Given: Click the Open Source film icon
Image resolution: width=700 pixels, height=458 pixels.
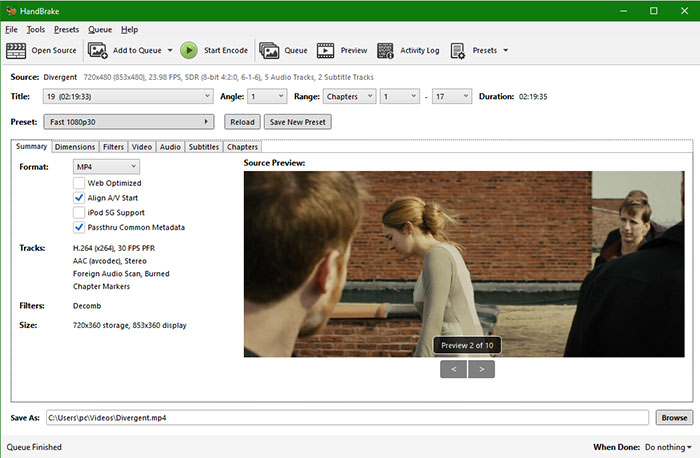Looking at the screenshot, I should tap(16, 50).
